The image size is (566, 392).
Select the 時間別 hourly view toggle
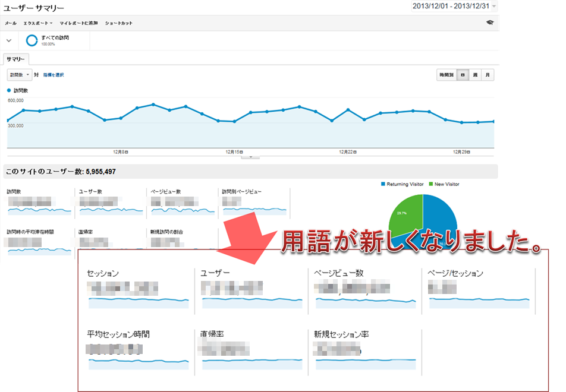[446, 75]
